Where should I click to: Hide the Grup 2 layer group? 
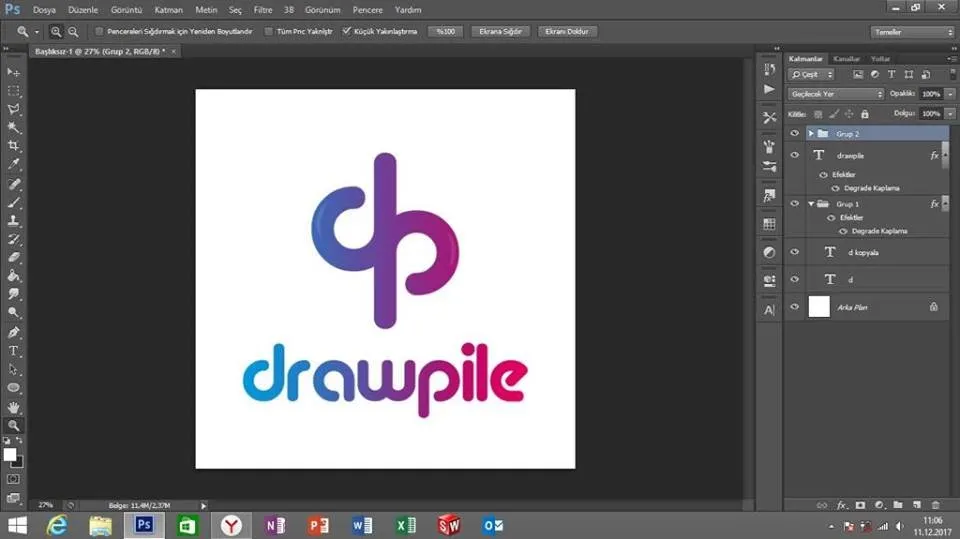tap(794, 133)
